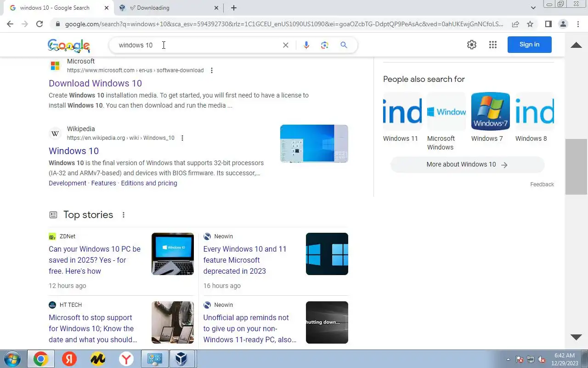The image size is (588, 368).
Task: Open the control panel taskbar window
Action: [154, 359]
